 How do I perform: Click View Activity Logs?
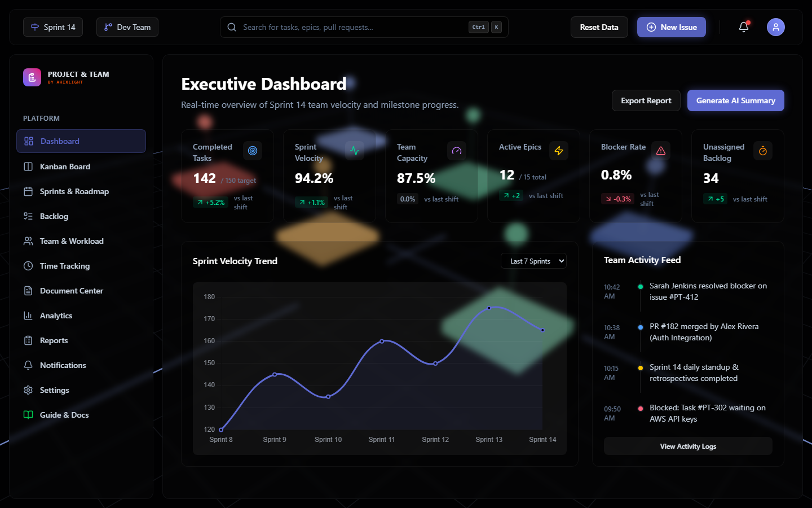pyautogui.click(x=688, y=446)
